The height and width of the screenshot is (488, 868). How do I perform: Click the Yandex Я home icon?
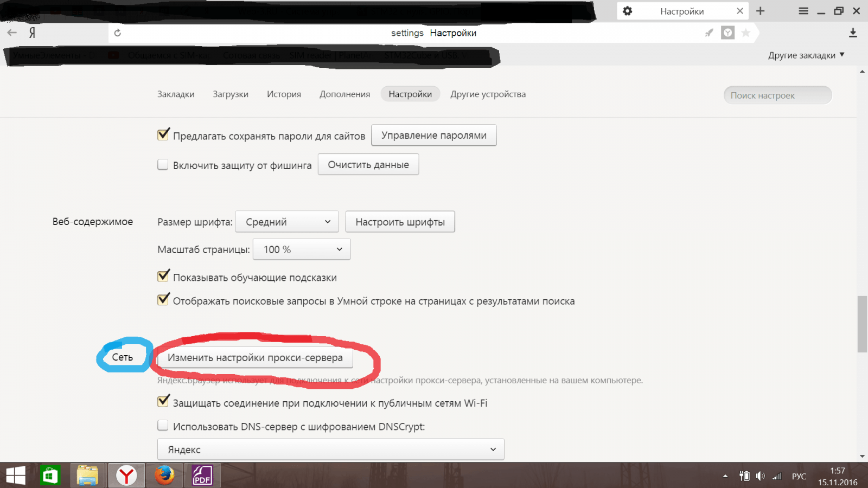[33, 33]
